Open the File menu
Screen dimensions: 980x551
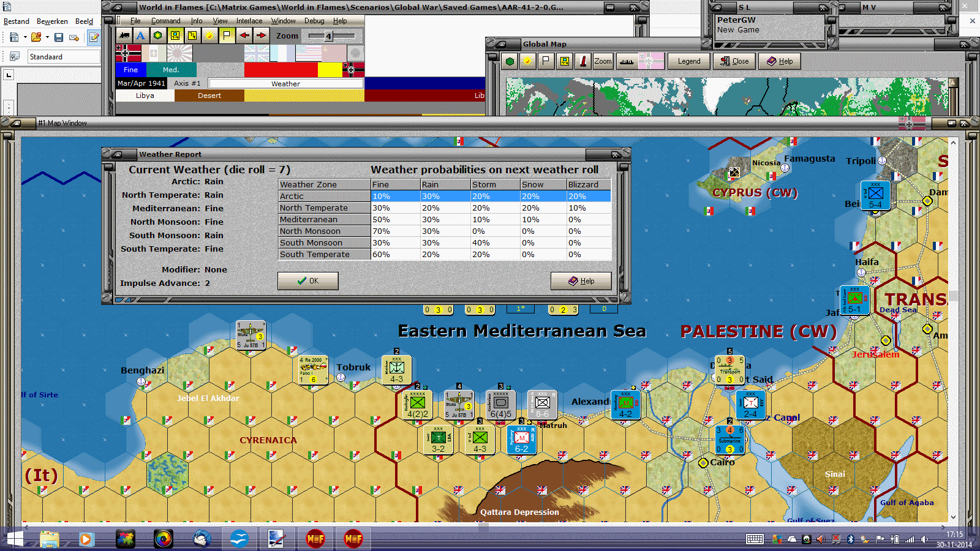[x=135, y=21]
